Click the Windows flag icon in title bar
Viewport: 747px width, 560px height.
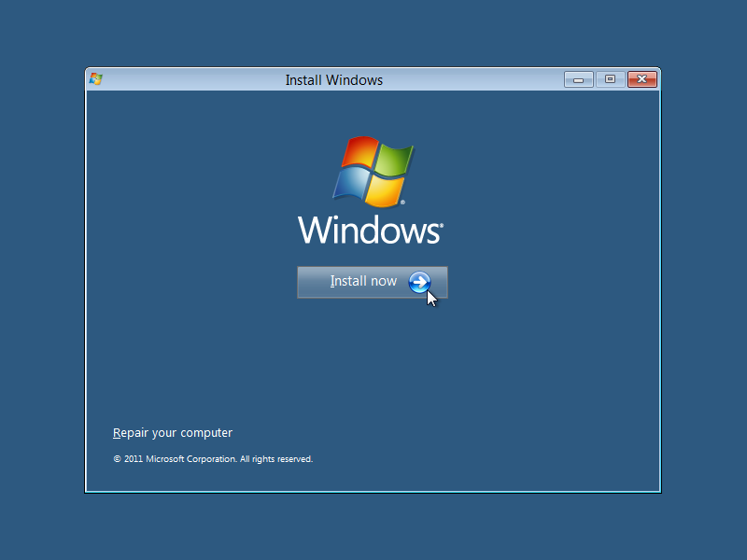[x=96, y=79]
